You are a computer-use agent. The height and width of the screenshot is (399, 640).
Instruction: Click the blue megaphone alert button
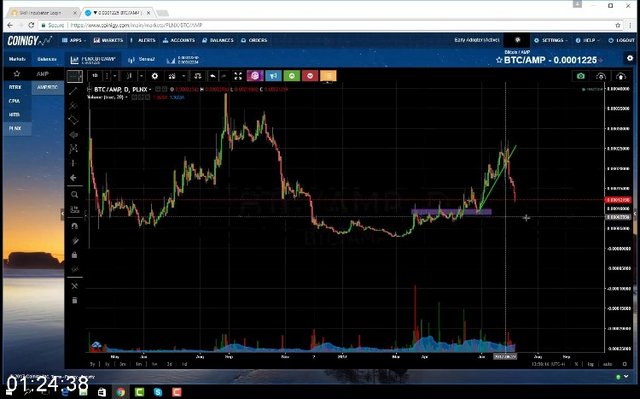pyautogui.click(x=273, y=76)
